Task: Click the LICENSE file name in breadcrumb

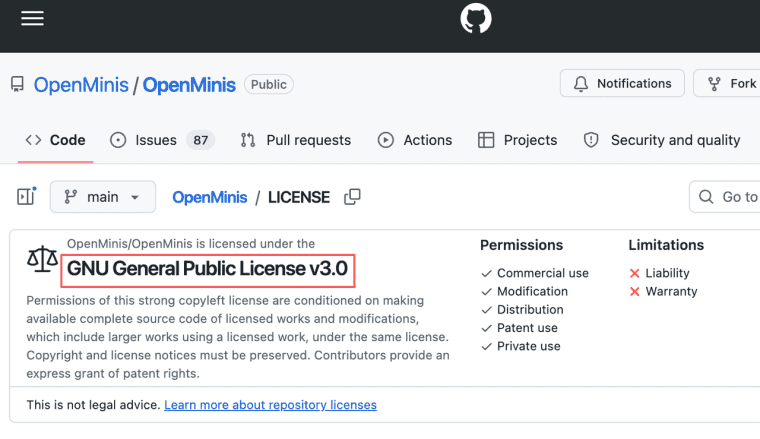Action: coord(299,197)
